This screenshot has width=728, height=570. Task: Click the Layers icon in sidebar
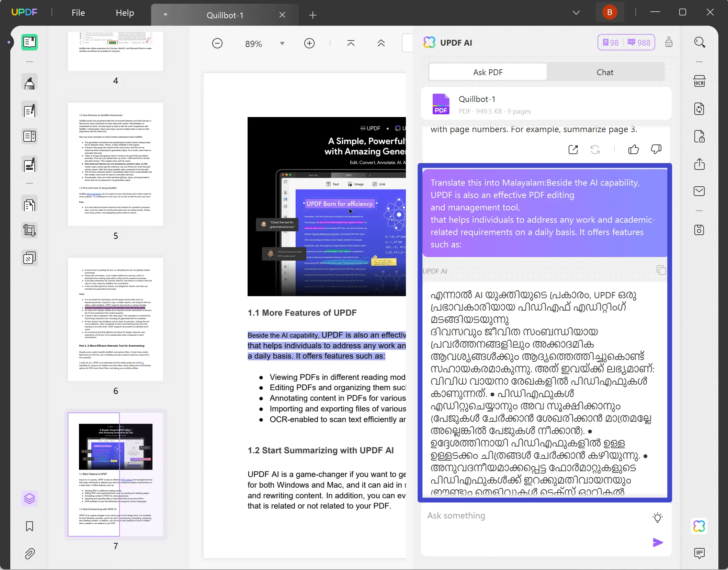[x=30, y=499]
